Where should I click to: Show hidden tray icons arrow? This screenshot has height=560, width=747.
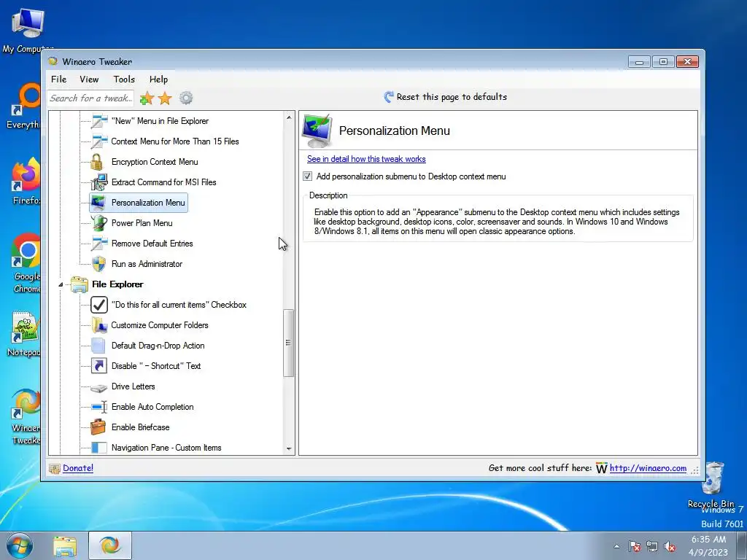[617, 547]
